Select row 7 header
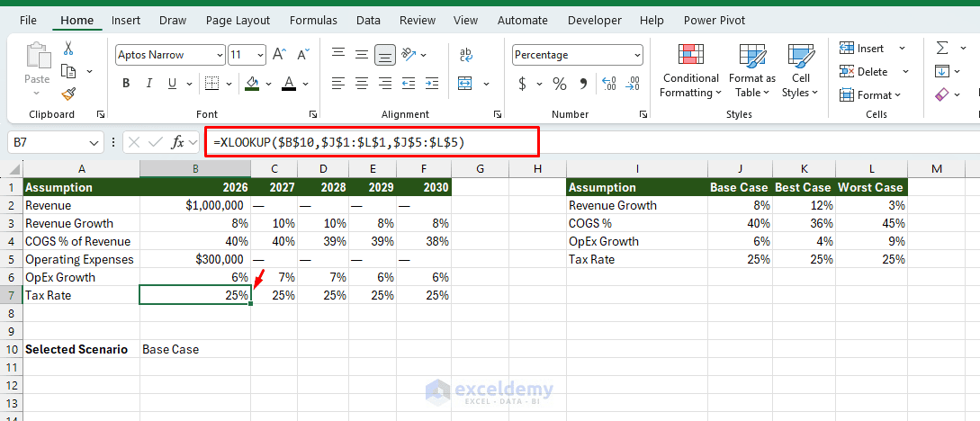The image size is (980, 421). (12, 295)
